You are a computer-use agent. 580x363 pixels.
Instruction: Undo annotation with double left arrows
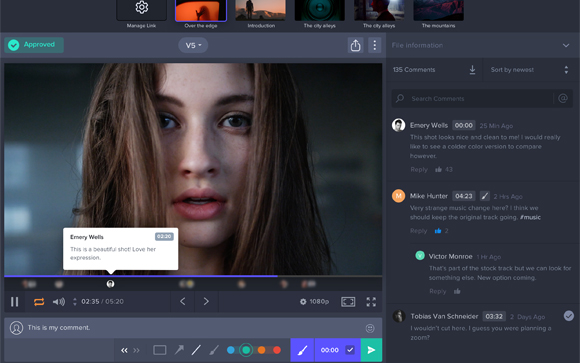click(x=124, y=350)
